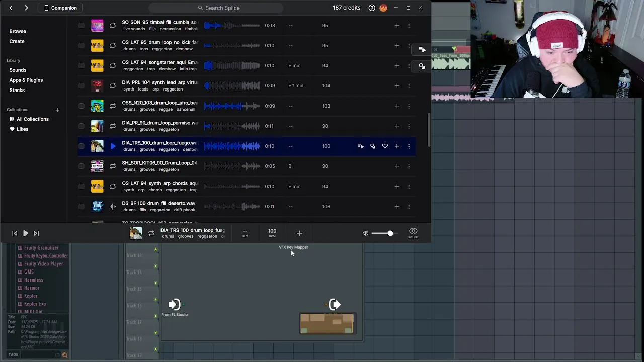Open more options for OS_LAT_94_synth_arp_chords row
Screen dimensions: 644x362
[409, 186]
